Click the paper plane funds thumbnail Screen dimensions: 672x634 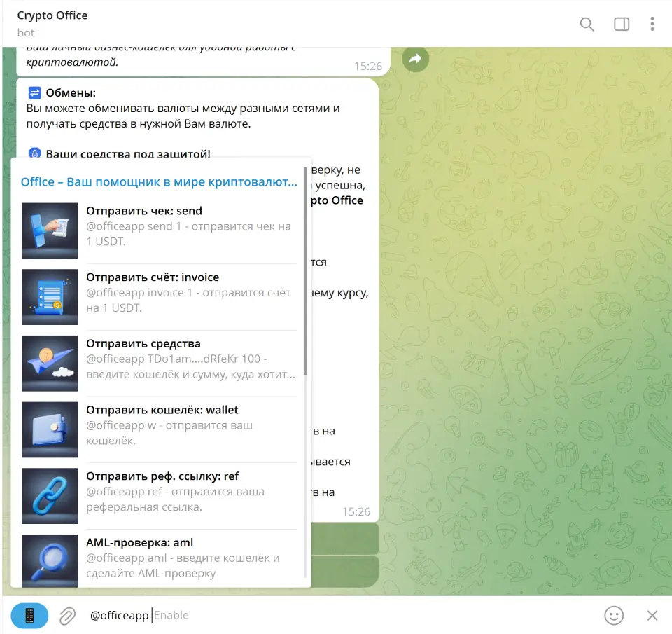pyautogui.click(x=50, y=364)
